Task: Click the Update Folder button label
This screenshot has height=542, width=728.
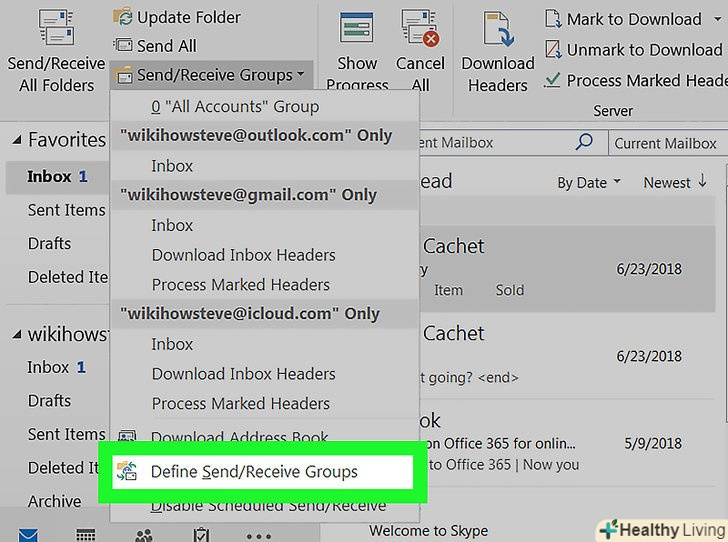Action: pyautogui.click(x=188, y=18)
